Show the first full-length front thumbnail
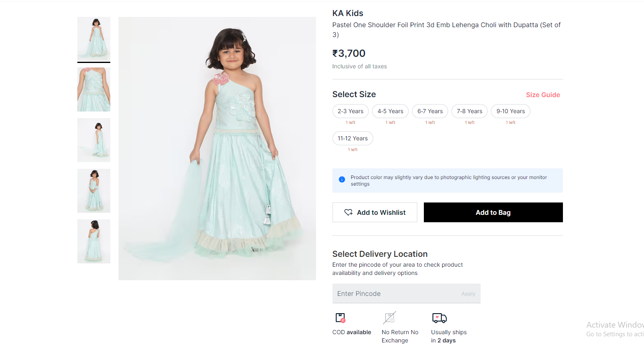This screenshot has height=349, width=644. pos(94,39)
